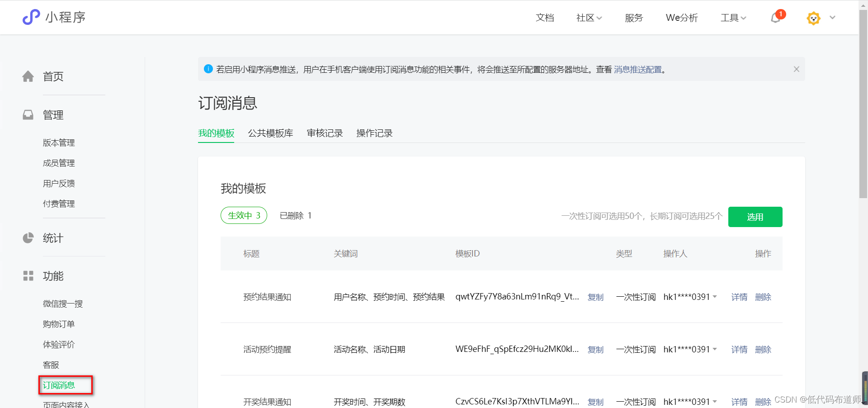Click template ID qwtYZFy7Y8a63nLm91nRq9_Vt...
The image size is (868, 408).
(517, 297)
